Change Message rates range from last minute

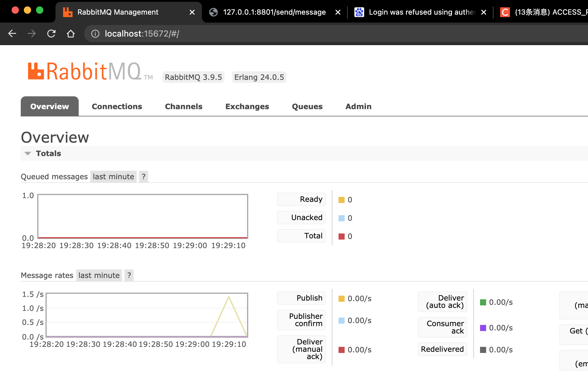point(99,276)
